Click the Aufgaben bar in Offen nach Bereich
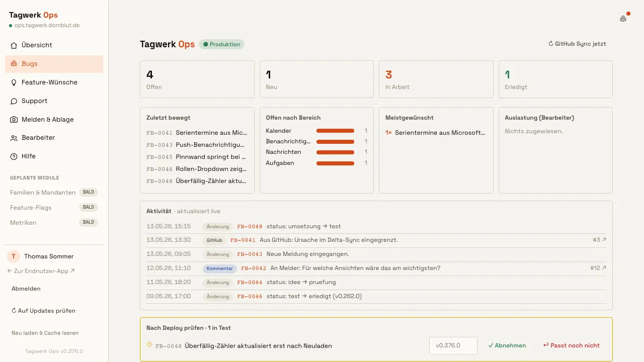The image size is (644, 362). click(x=335, y=163)
